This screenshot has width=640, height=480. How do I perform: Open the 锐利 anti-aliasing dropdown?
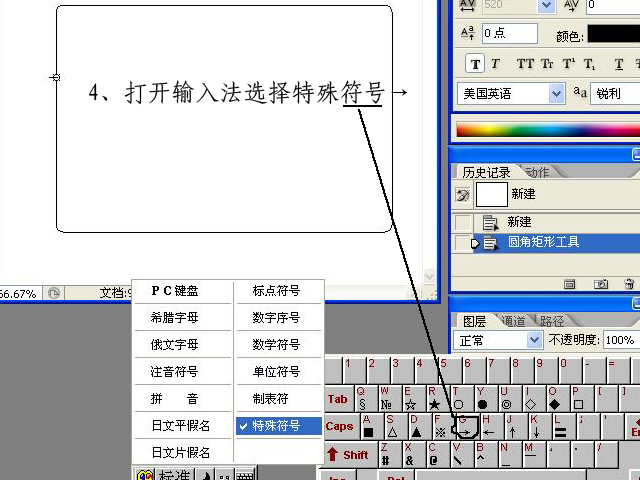(x=615, y=94)
